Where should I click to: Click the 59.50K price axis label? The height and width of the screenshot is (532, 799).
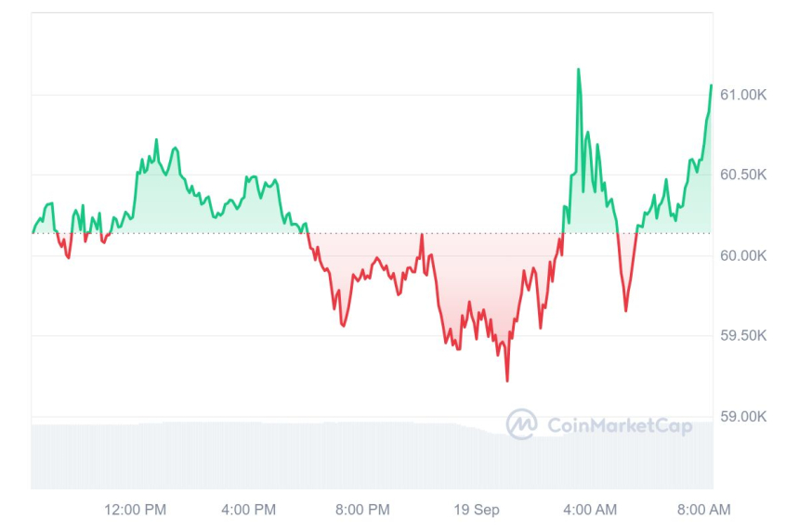point(742,335)
